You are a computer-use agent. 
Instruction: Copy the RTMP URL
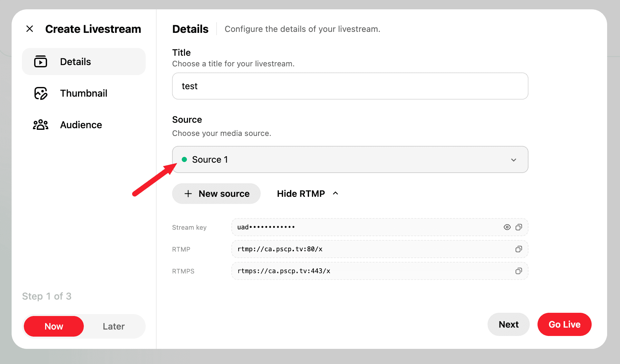pyautogui.click(x=519, y=249)
